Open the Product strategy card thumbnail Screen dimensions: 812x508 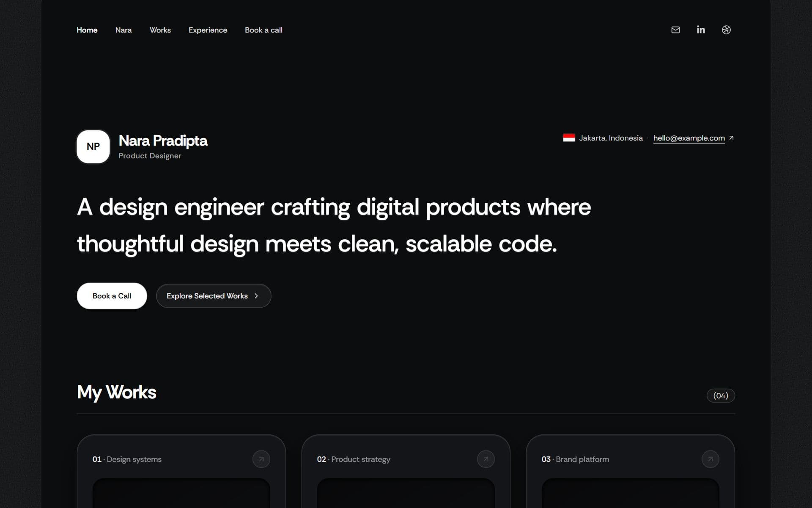point(406,493)
